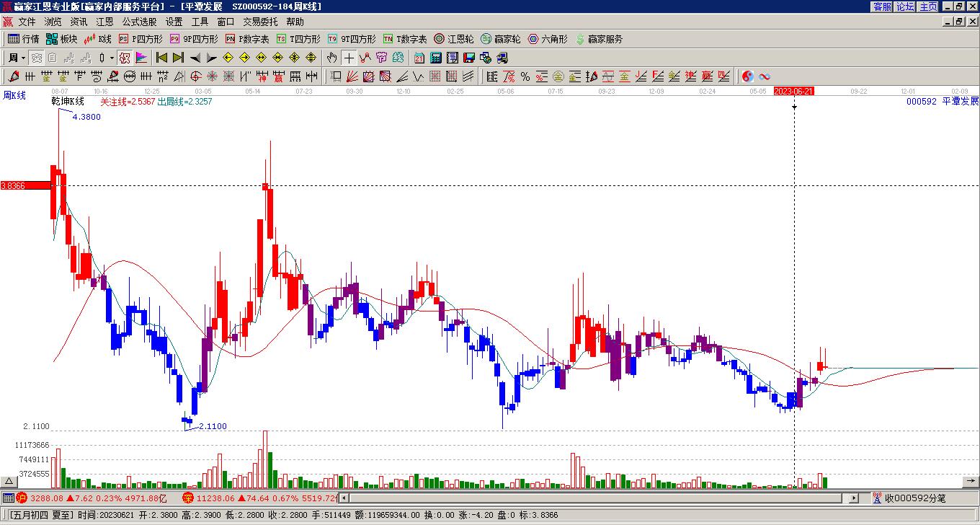The image size is (980, 525).
Task: Expand the candlestick style dropdown arrow
Action: point(112,58)
